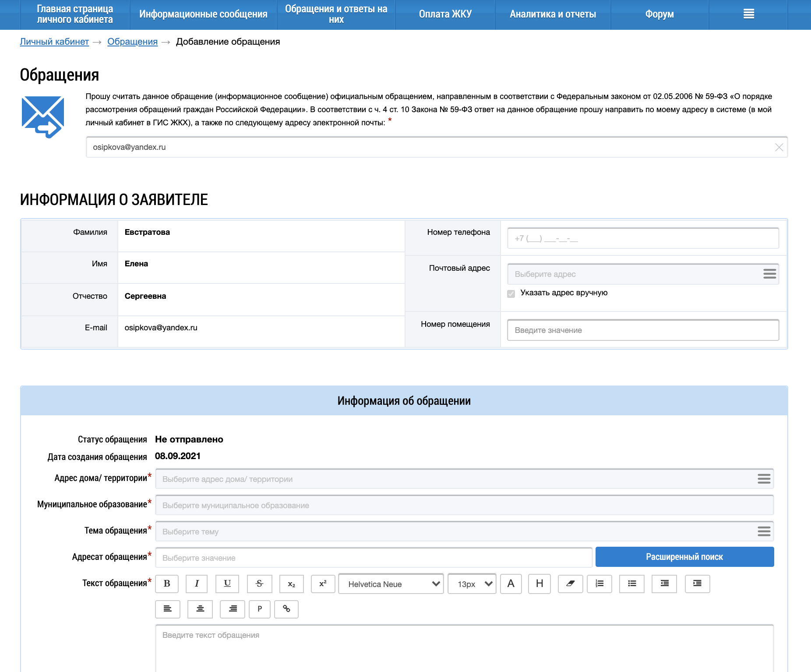Open list icon for house address field

pyautogui.click(x=764, y=479)
